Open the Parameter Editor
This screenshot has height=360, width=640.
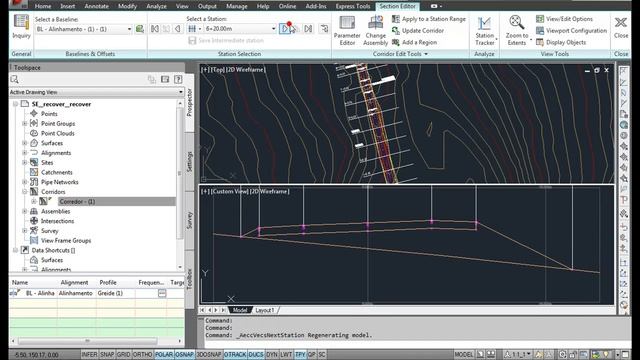[x=347, y=31]
